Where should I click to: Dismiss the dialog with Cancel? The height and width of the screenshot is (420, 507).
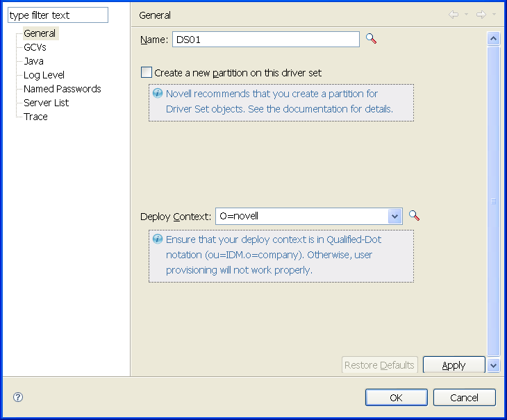465,397
